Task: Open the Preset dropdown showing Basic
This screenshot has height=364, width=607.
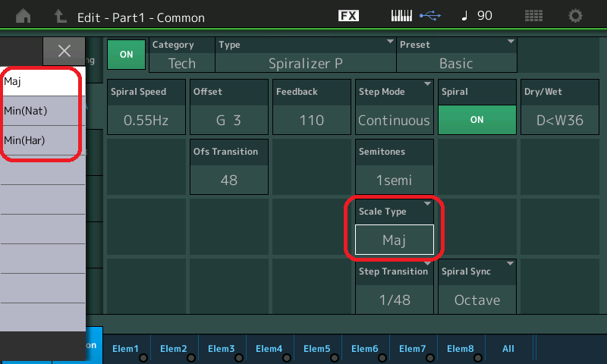Action: click(457, 55)
